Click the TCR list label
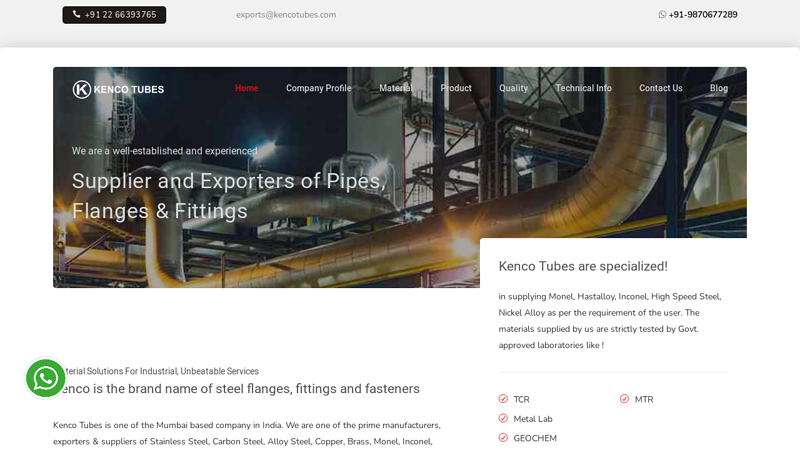800x450 pixels. coord(521,399)
